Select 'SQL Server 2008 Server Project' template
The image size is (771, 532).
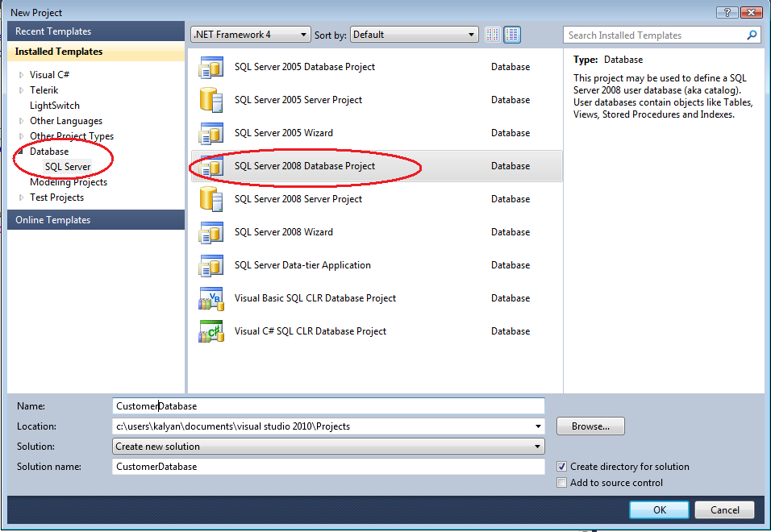click(376, 199)
